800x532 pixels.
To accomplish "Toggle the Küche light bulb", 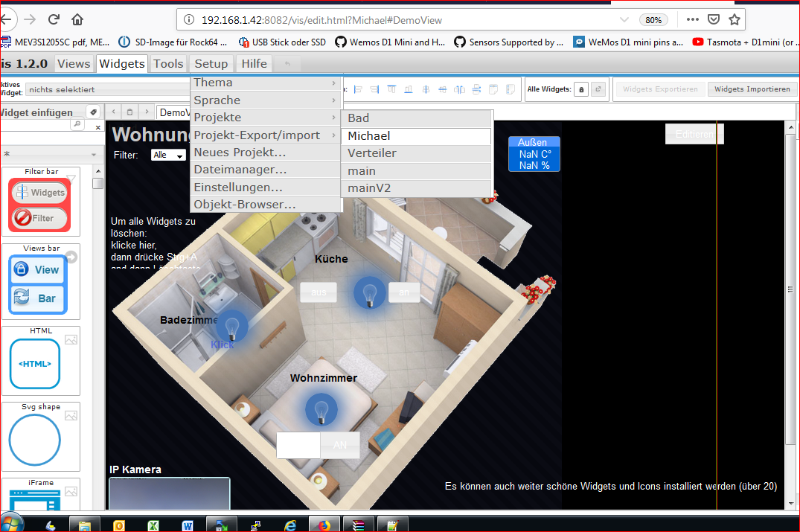I will point(369,292).
